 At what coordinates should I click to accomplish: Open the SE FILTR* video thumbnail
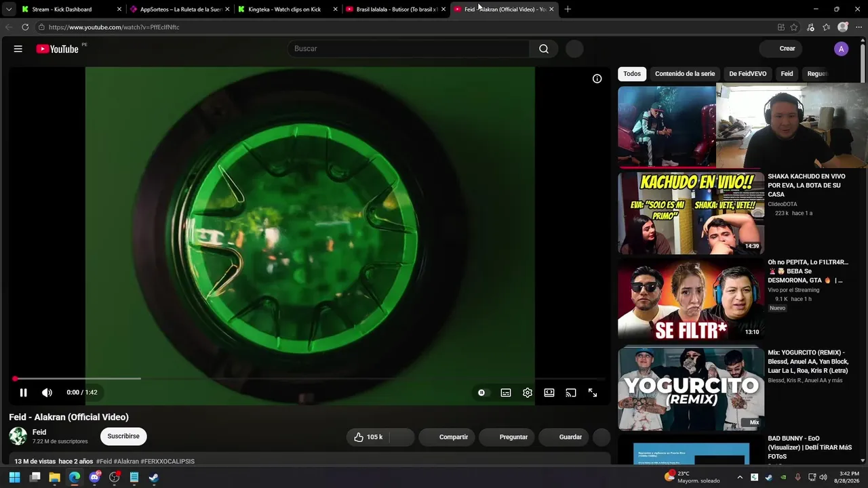click(691, 299)
